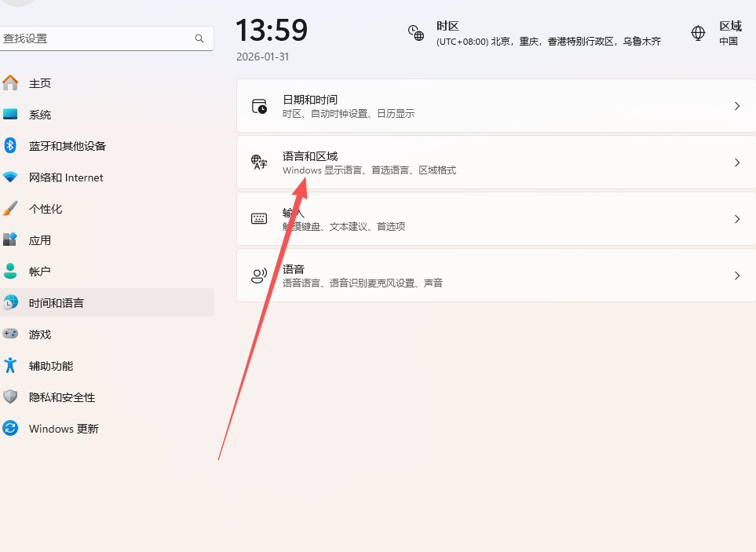Click the 区域 heading at top

[x=730, y=26]
